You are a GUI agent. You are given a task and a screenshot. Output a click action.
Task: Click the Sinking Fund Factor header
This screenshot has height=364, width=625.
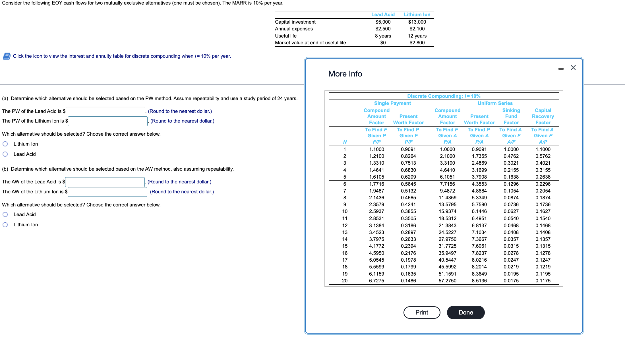511,116
